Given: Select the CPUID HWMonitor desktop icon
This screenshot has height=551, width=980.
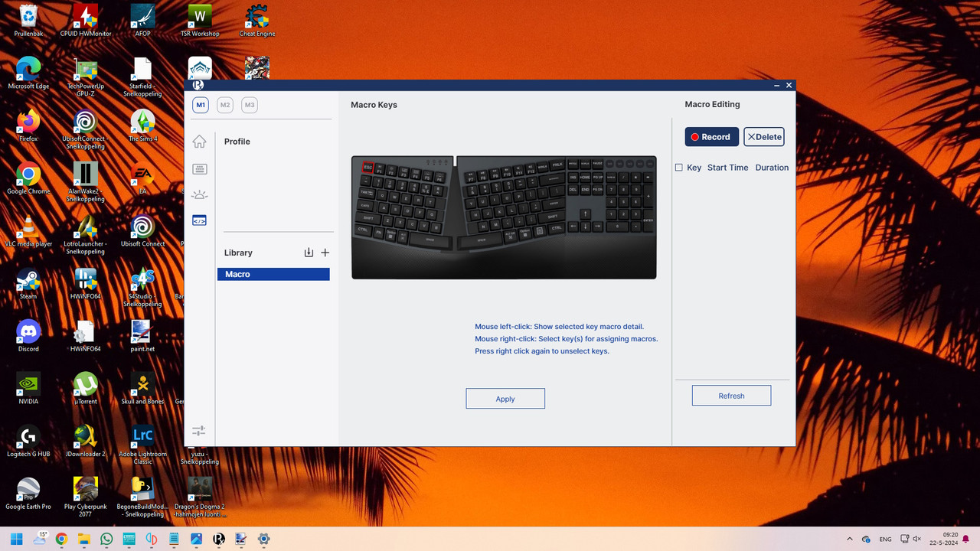Looking at the screenshot, I should (85, 21).
